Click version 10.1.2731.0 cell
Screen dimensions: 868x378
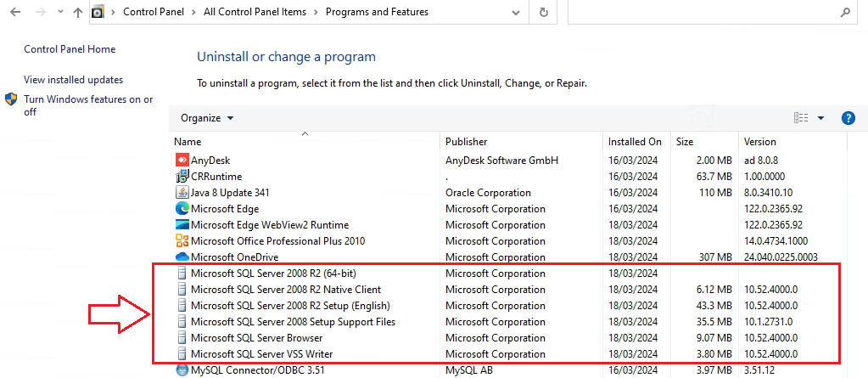click(769, 321)
